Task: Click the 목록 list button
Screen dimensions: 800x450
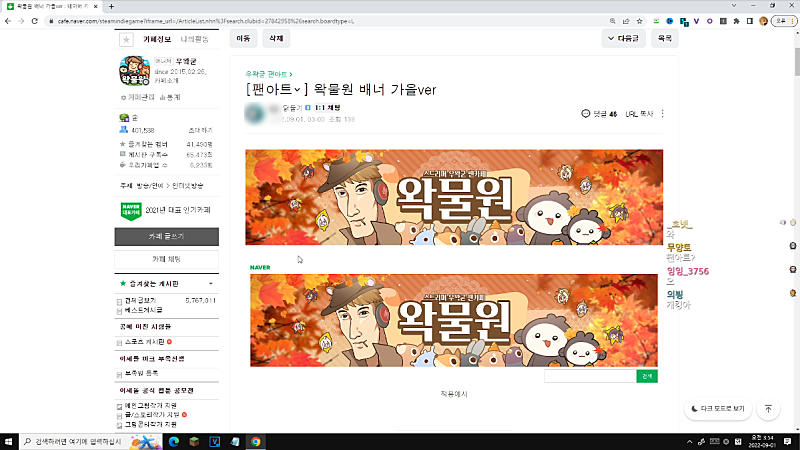Action: tap(664, 38)
